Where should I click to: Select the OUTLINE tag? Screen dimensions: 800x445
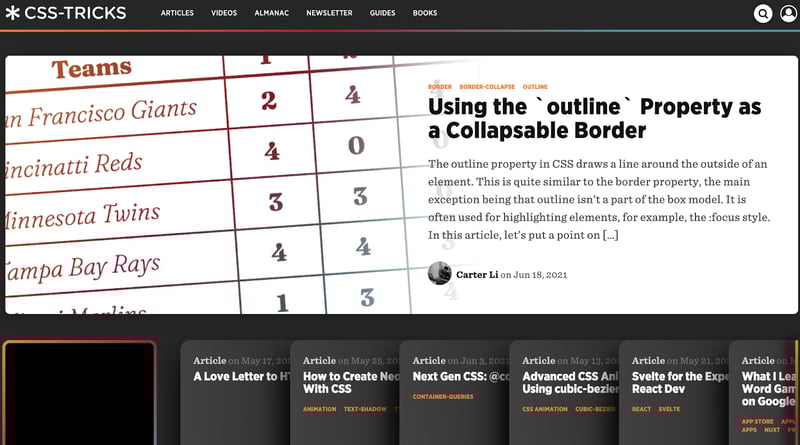535,87
